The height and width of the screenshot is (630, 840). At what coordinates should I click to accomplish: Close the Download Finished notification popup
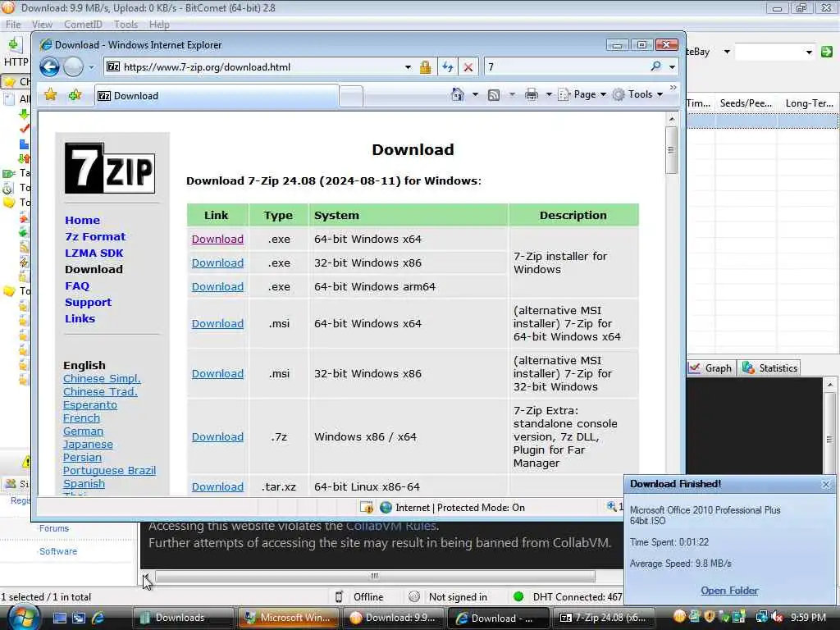pyautogui.click(x=825, y=484)
